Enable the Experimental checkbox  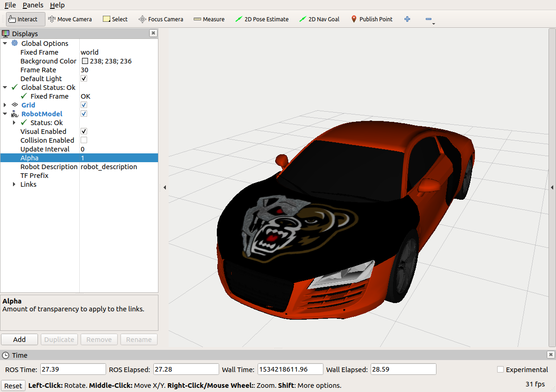[x=500, y=369]
